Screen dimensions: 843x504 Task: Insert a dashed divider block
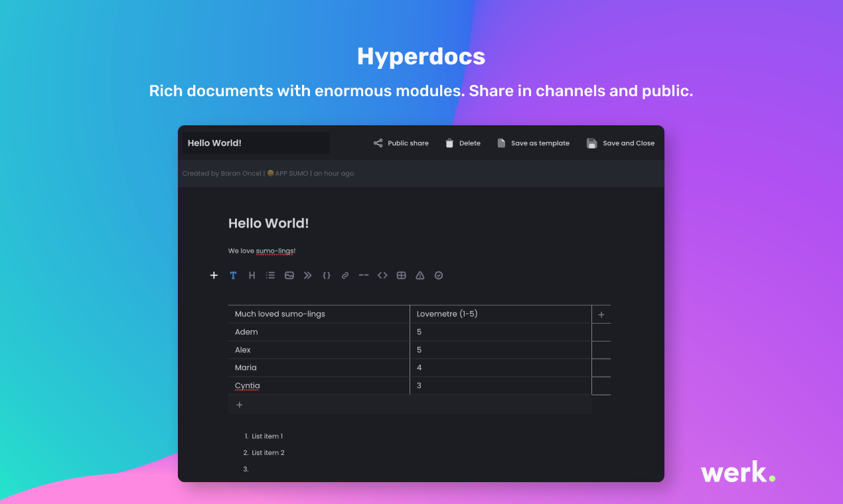(x=364, y=275)
